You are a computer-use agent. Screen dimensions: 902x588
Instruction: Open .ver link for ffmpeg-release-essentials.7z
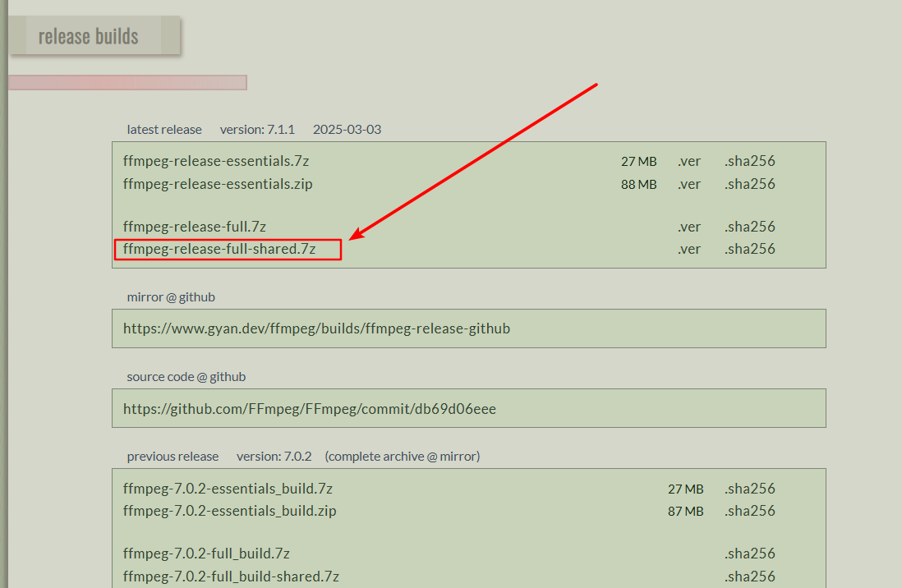[689, 161]
